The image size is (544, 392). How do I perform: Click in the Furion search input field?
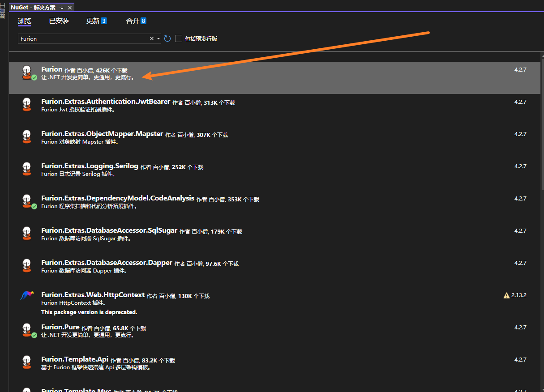point(83,39)
